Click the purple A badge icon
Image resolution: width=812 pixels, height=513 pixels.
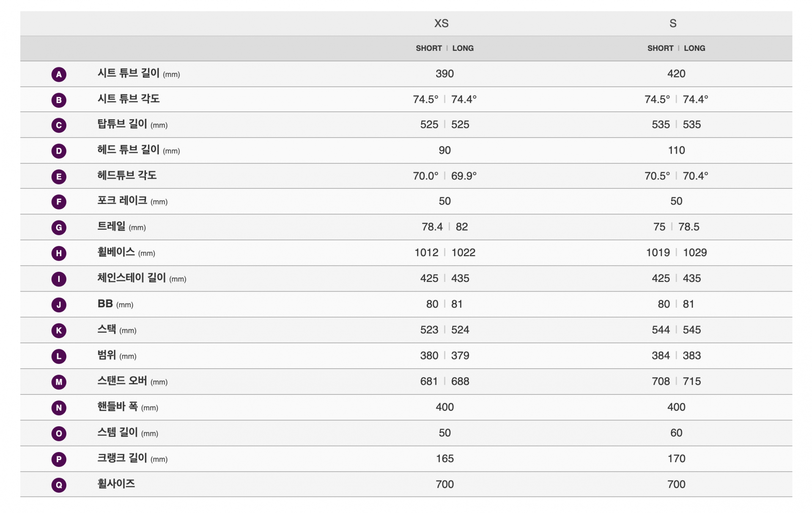[59, 74]
